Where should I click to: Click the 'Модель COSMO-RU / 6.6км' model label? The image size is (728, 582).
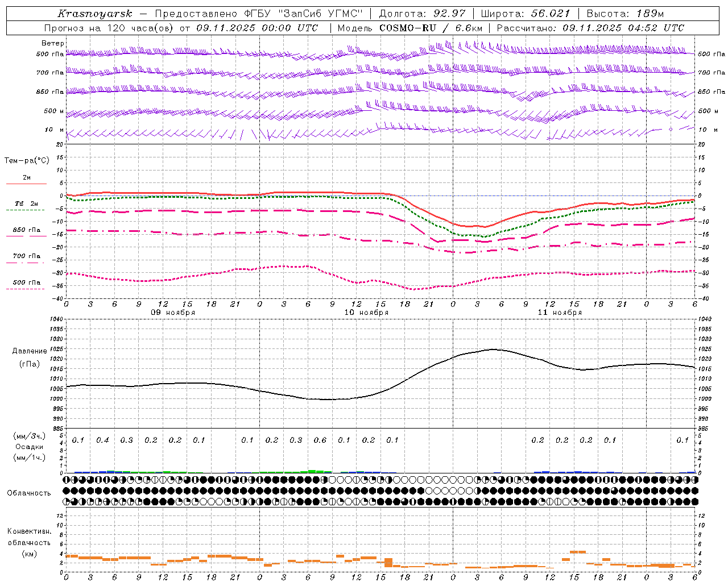(x=410, y=28)
